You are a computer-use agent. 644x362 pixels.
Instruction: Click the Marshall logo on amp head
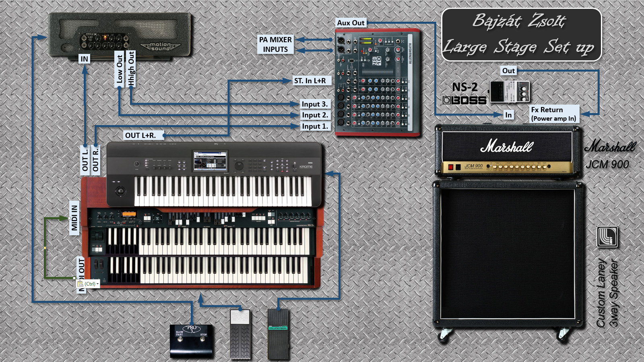[x=507, y=146]
